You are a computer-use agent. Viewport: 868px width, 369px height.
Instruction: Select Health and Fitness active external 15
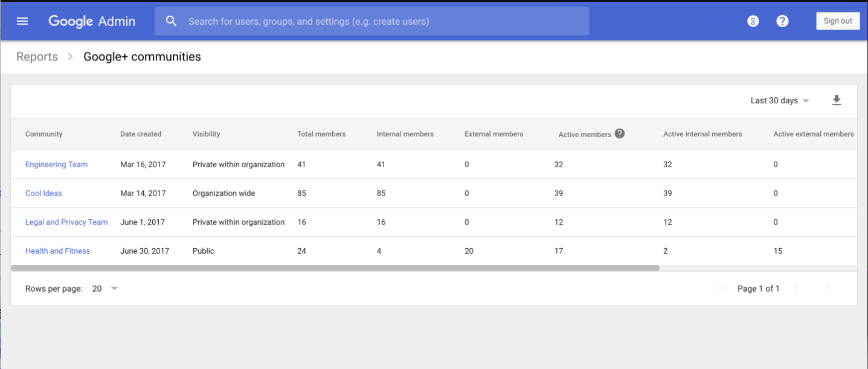pos(778,251)
